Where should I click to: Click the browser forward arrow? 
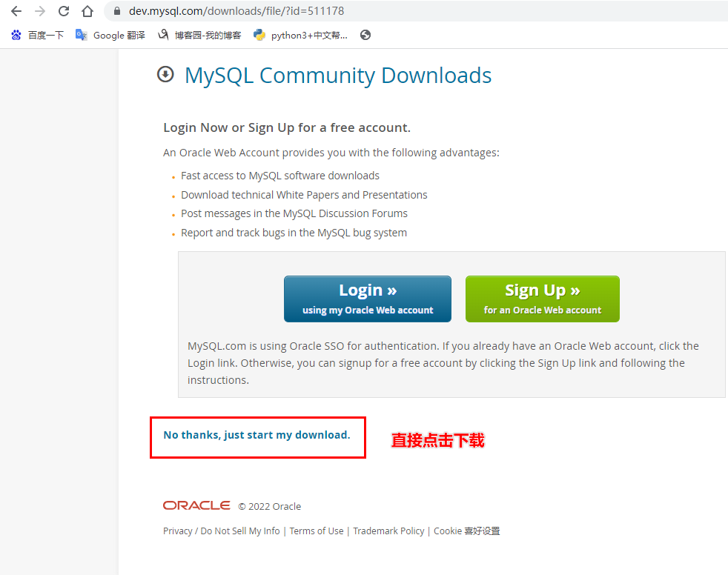click(x=40, y=10)
